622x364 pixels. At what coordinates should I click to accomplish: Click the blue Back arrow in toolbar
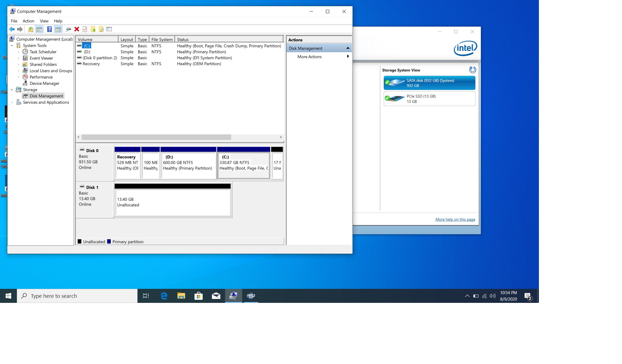[12, 29]
